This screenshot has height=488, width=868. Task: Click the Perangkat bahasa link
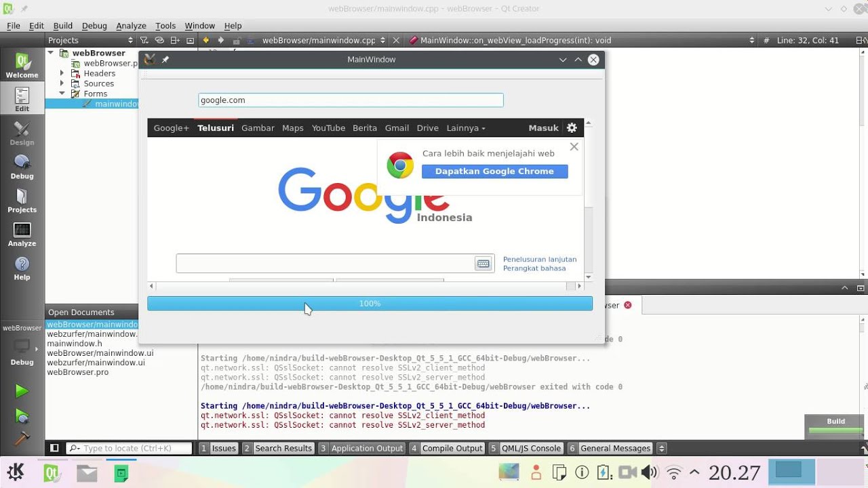coord(534,268)
